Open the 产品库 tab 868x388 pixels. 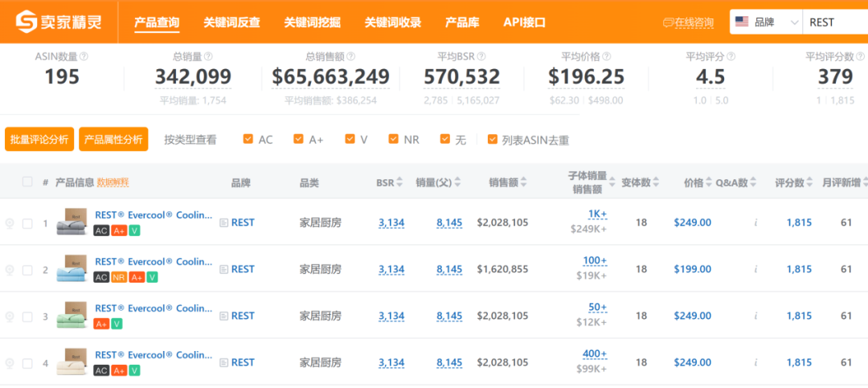click(x=462, y=22)
